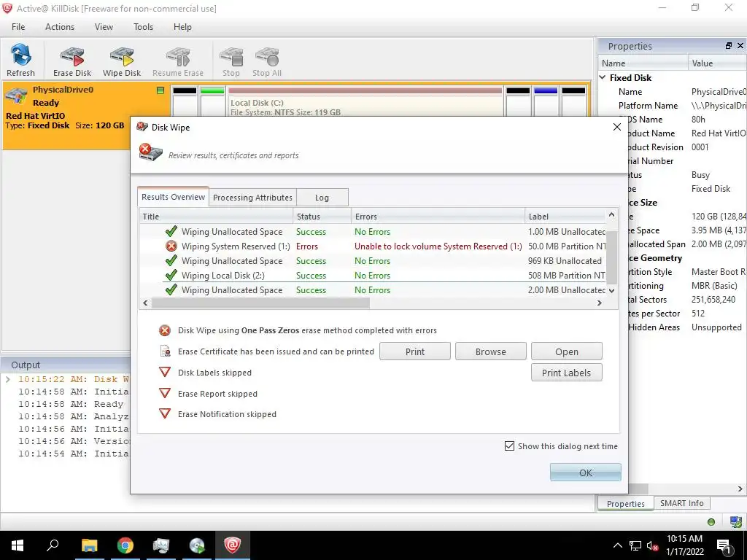Switch to the SMART Info tab
This screenshot has width=747, height=560.
[x=682, y=503]
